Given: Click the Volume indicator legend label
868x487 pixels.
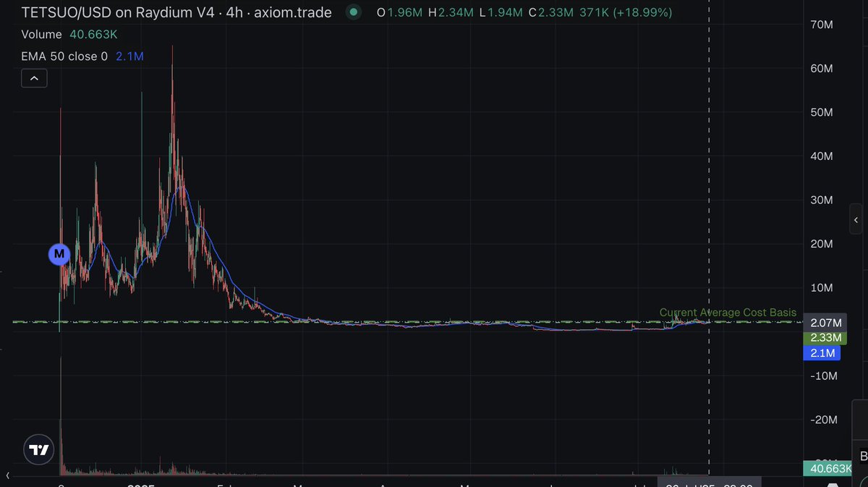Looking at the screenshot, I should pos(42,34).
